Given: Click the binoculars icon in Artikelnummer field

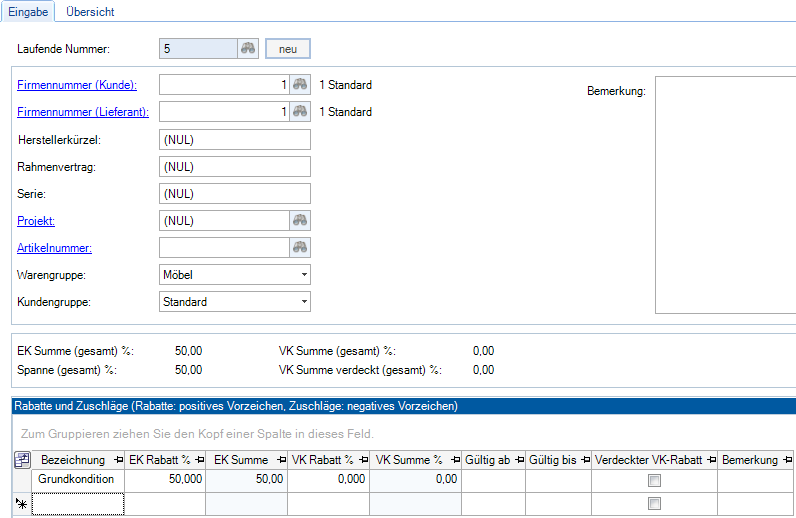Looking at the screenshot, I should (299, 248).
